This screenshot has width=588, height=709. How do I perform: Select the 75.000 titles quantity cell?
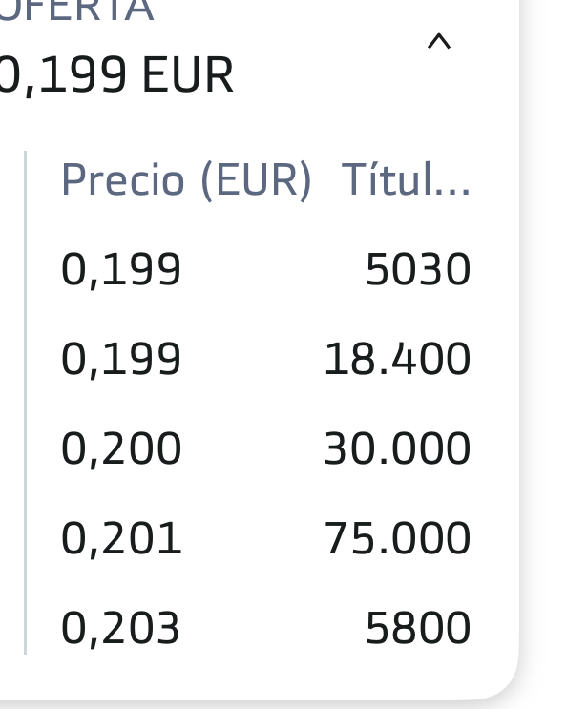point(398,538)
